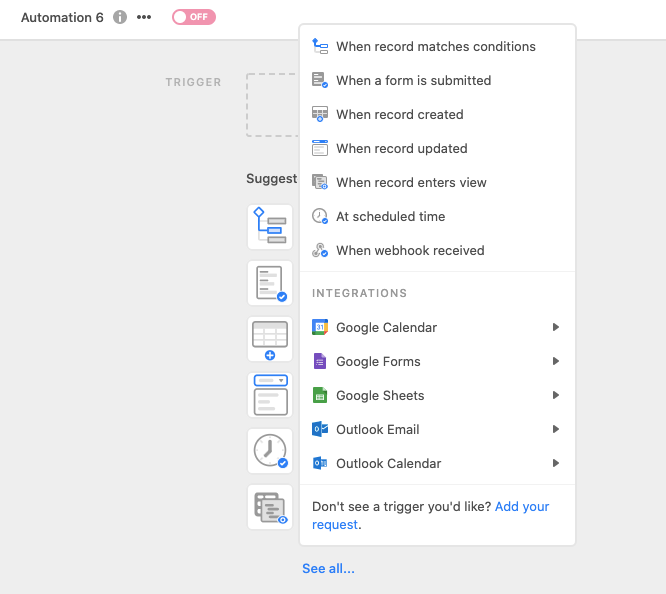The width and height of the screenshot is (666, 594).
Task: Click the suggested scheduled time clock tile
Action: coord(270,451)
